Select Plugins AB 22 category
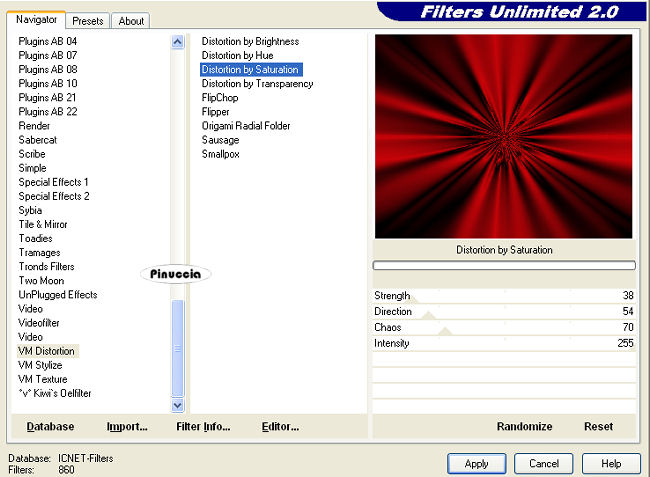 pyautogui.click(x=48, y=112)
